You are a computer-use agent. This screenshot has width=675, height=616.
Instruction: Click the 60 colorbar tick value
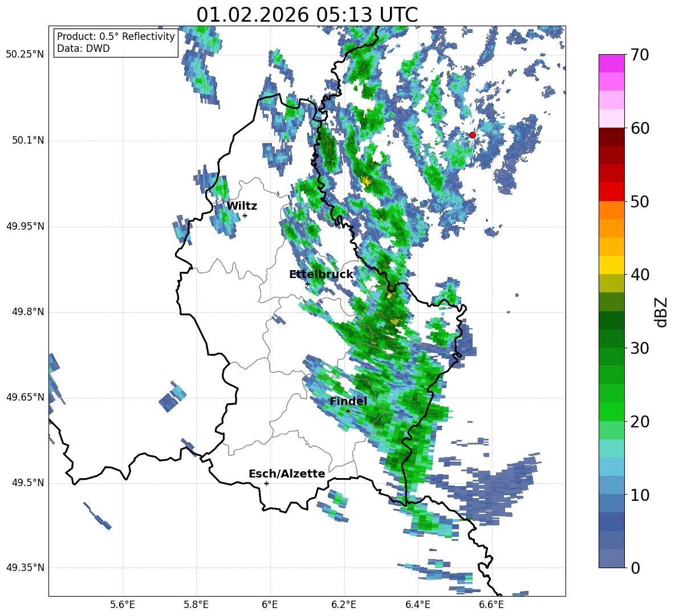pyautogui.click(x=640, y=128)
